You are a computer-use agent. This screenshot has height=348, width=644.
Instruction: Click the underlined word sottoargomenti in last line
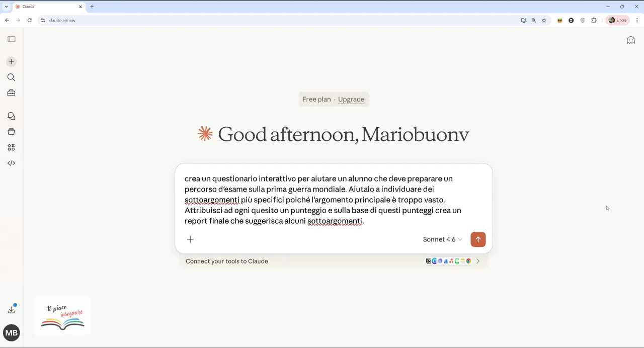335,221
